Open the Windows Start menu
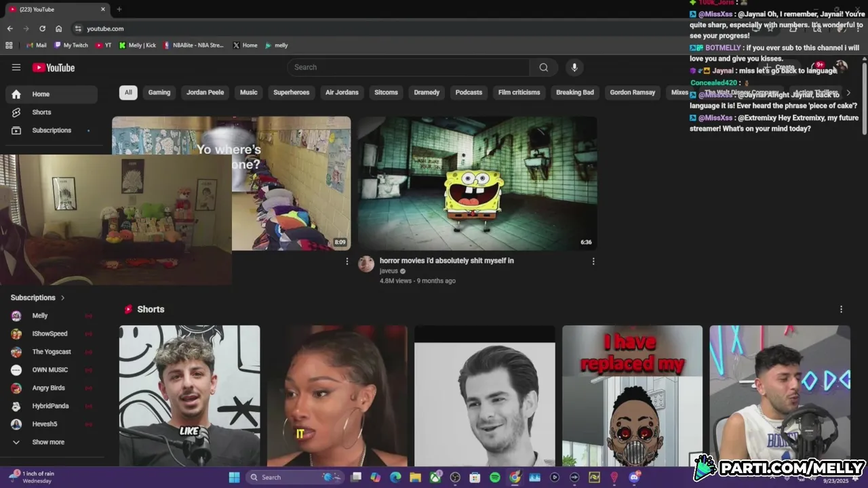 pyautogui.click(x=234, y=477)
